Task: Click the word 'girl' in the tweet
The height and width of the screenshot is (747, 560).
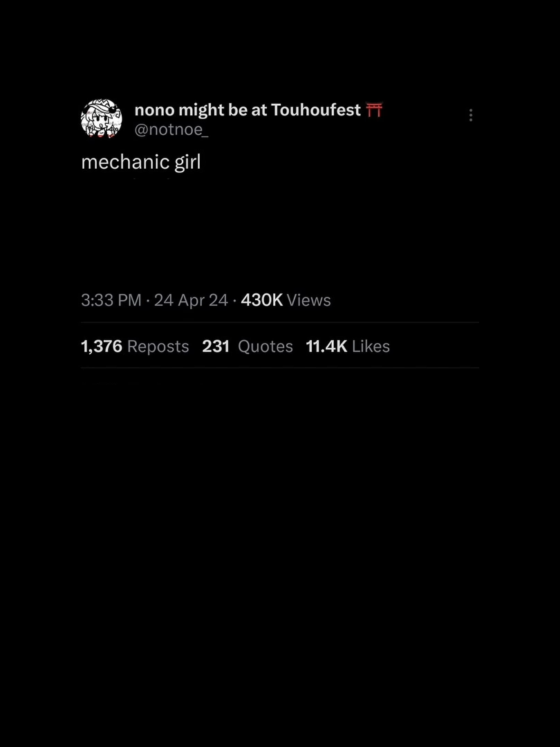Action: pos(187,163)
